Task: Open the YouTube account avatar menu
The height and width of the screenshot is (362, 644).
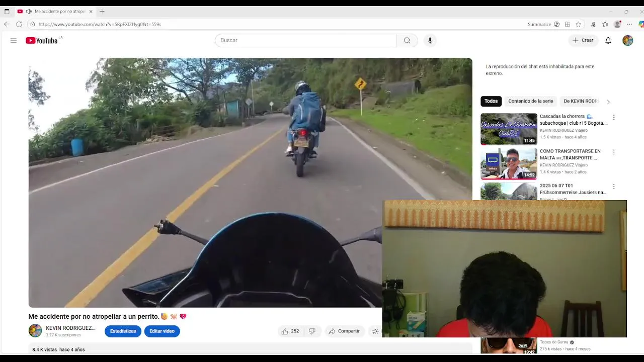Action: point(627,40)
